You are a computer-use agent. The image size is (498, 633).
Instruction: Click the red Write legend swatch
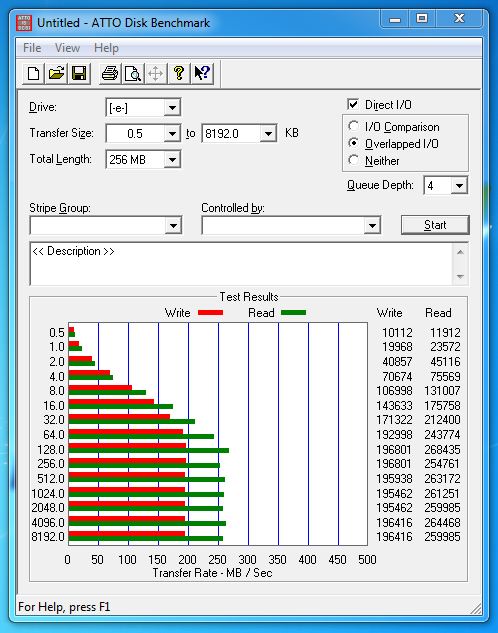[210, 312]
